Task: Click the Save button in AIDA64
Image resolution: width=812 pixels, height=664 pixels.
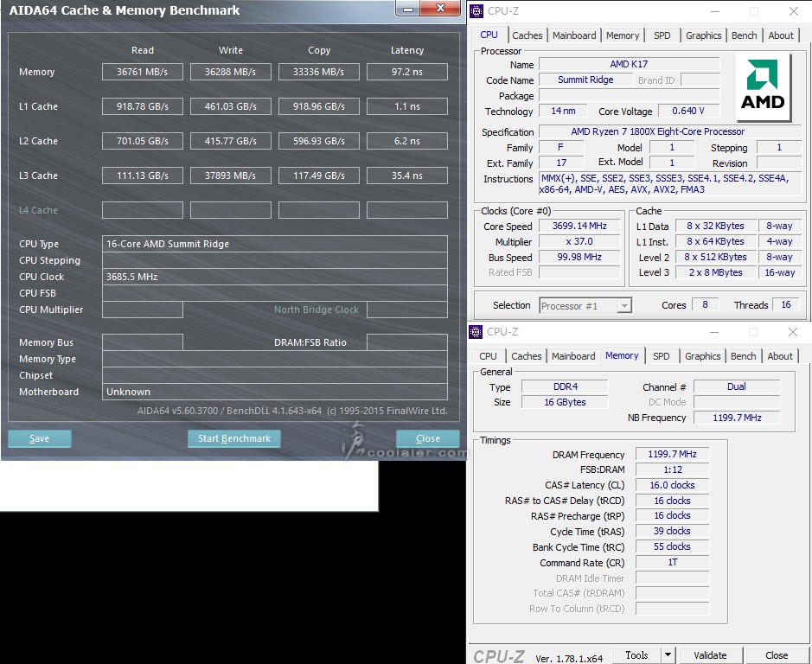Action: pyautogui.click(x=40, y=438)
